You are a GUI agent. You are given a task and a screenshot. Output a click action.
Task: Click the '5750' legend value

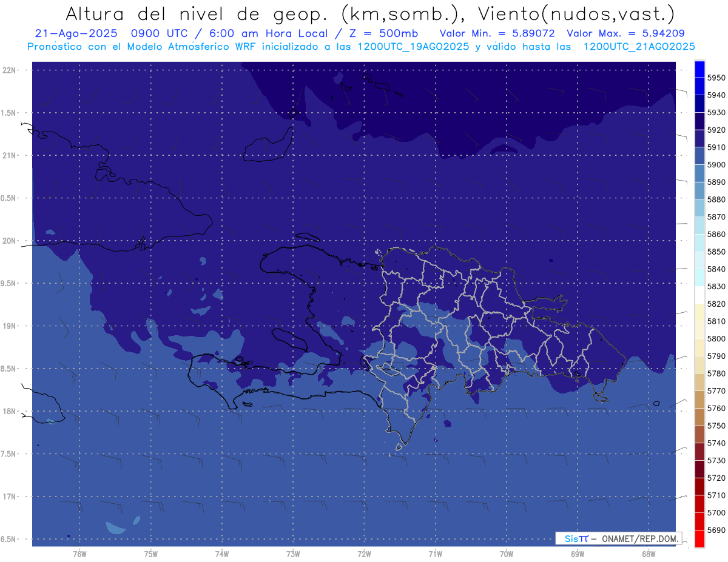click(716, 426)
